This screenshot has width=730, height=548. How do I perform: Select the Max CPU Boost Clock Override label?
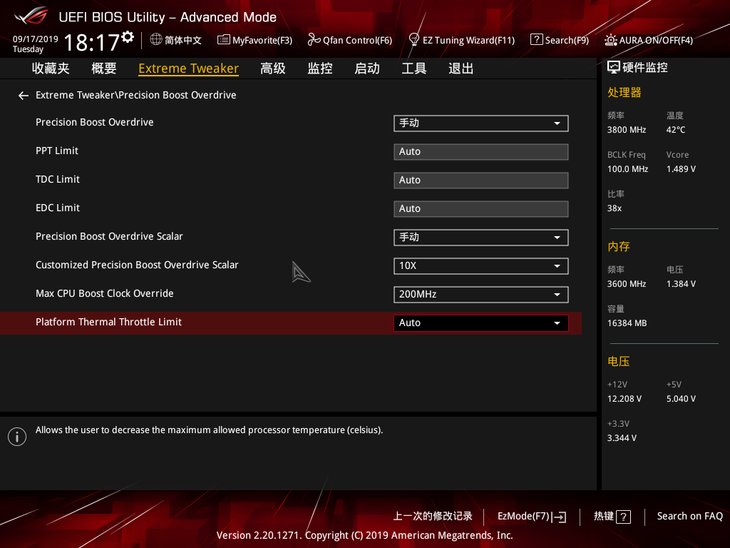[x=104, y=294]
